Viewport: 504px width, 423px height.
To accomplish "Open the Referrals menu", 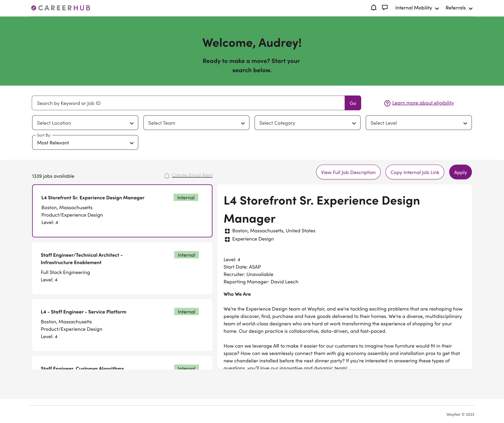I will [x=459, y=8].
